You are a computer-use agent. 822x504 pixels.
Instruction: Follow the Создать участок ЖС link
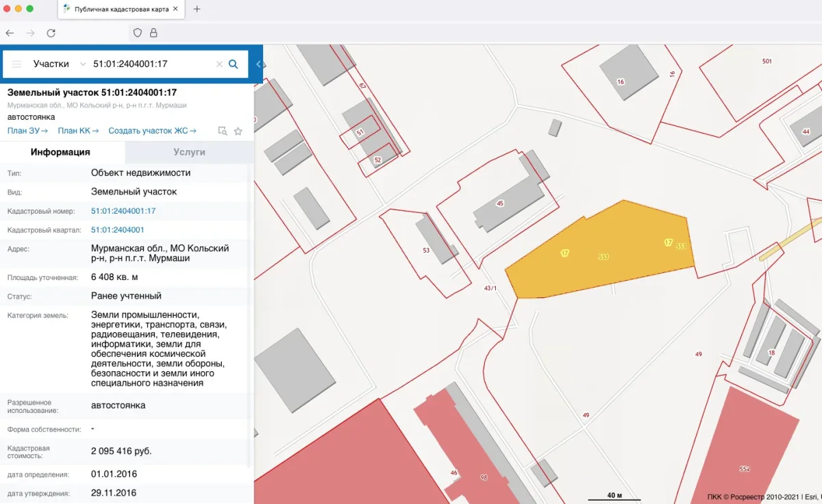[x=152, y=131]
